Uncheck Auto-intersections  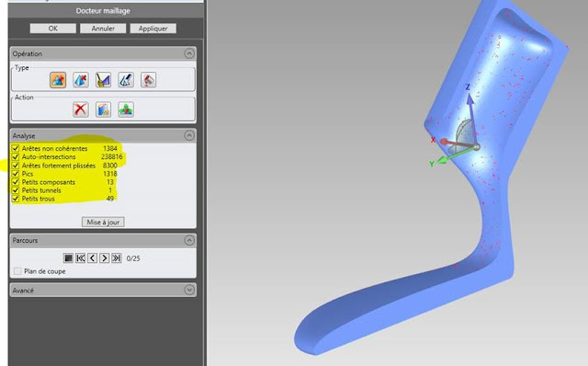click(16, 156)
